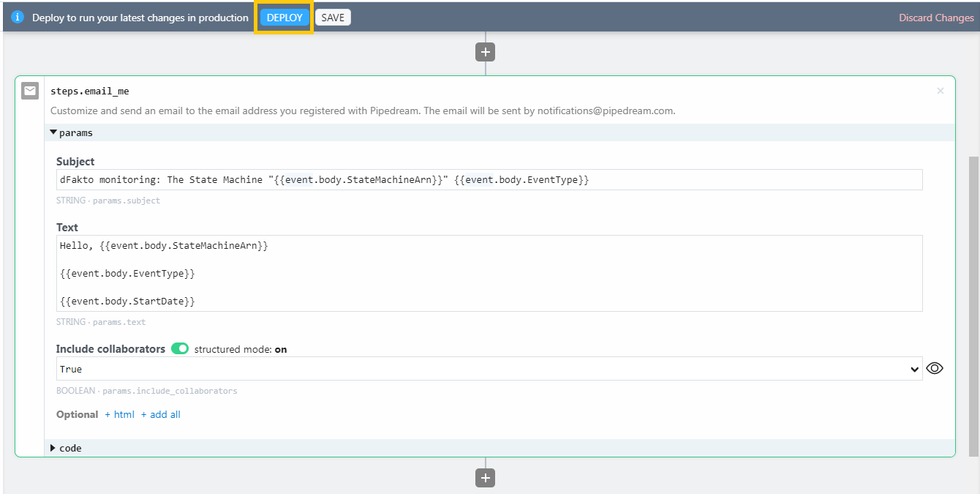The height and width of the screenshot is (494, 980).
Task: Open the Include collaborators True dropdown
Action: 489,369
